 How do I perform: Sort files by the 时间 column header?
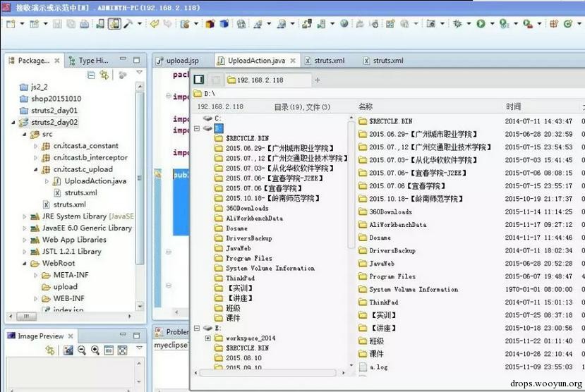513,106
